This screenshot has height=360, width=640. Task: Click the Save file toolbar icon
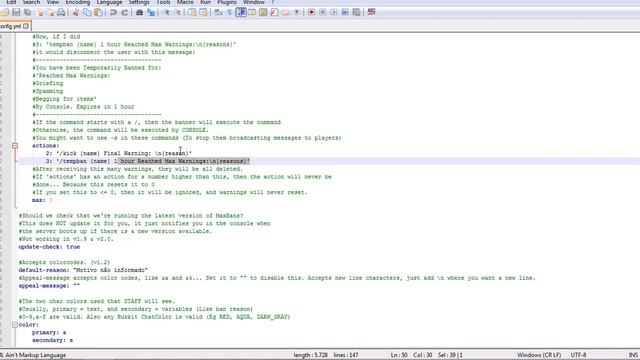(x=16, y=12)
